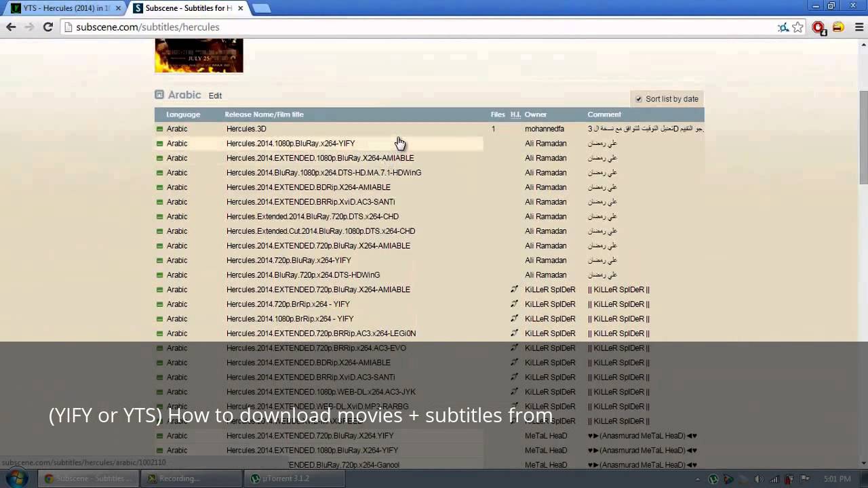Click the Arabic section heading icon
The image size is (868, 488).
pyautogui.click(x=159, y=95)
